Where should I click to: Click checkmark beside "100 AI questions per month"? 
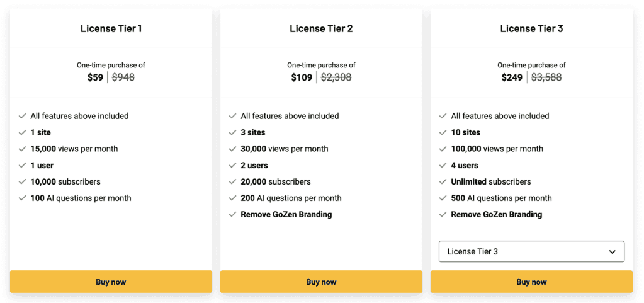22,198
